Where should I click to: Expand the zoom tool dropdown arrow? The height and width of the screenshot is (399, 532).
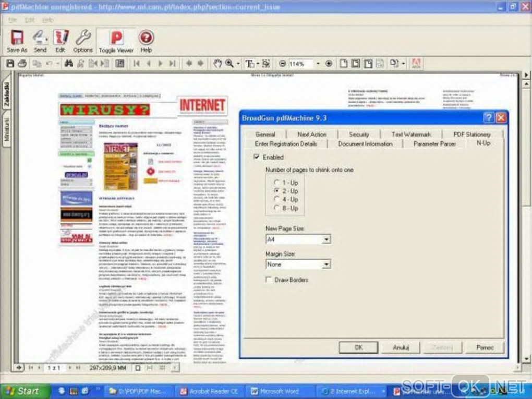pos(238,64)
